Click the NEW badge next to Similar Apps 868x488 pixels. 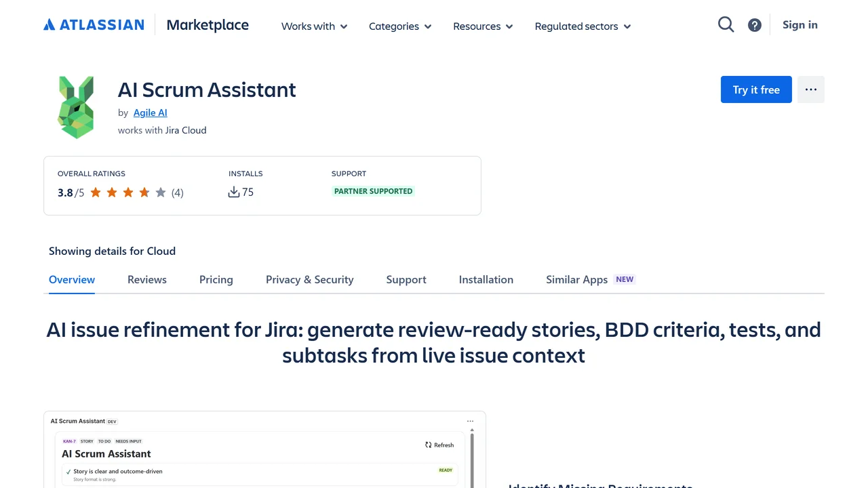point(625,279)
